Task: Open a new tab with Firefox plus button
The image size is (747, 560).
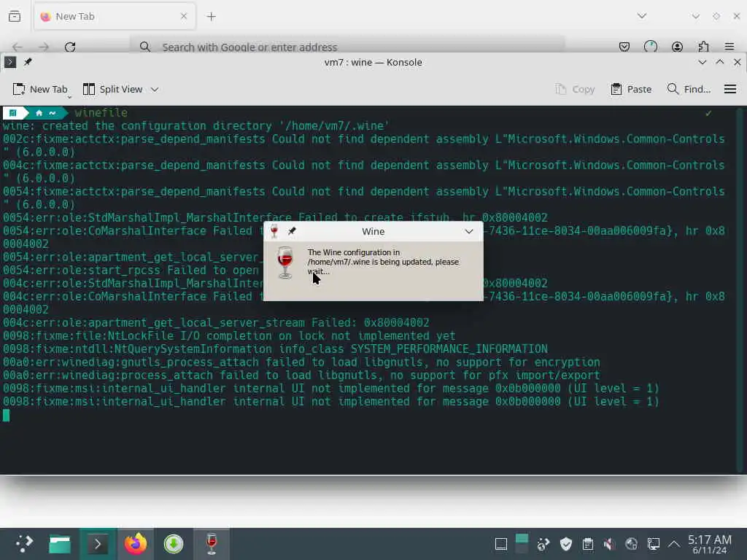Action: 212,17
